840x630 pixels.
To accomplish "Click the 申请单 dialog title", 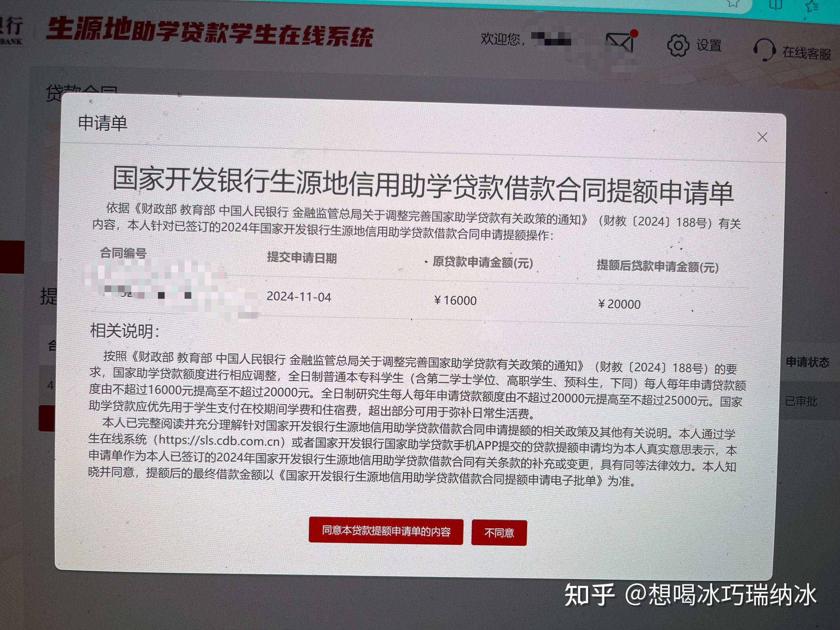I will point(103,123).
